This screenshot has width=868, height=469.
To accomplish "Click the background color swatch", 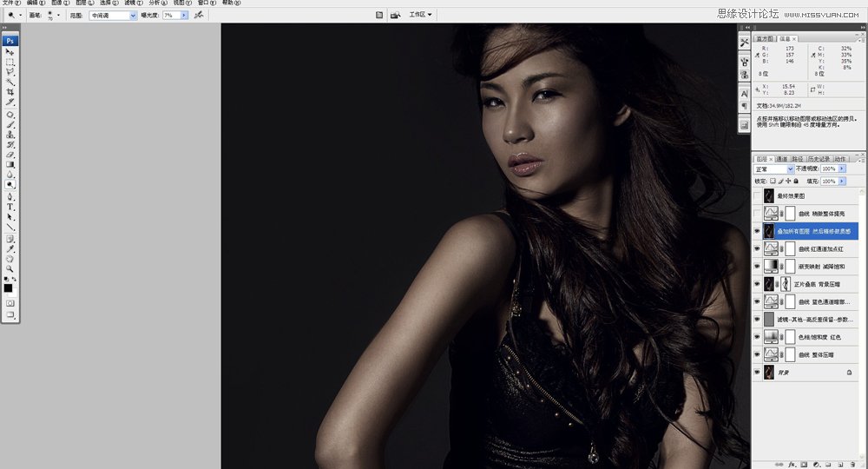I will coord(13,293).
